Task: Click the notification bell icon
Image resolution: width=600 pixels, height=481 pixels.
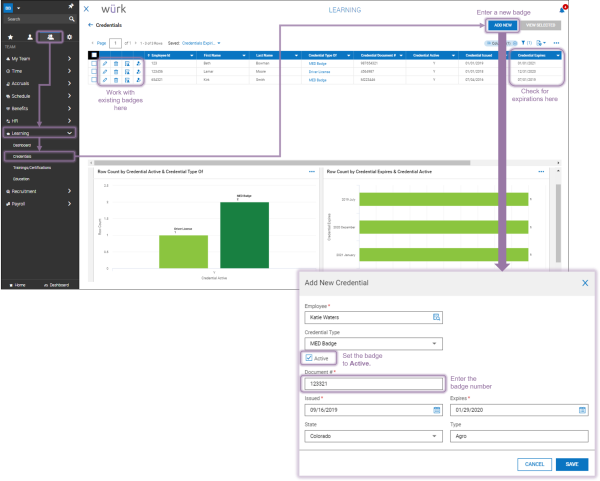Action: [x=562, y=10]
